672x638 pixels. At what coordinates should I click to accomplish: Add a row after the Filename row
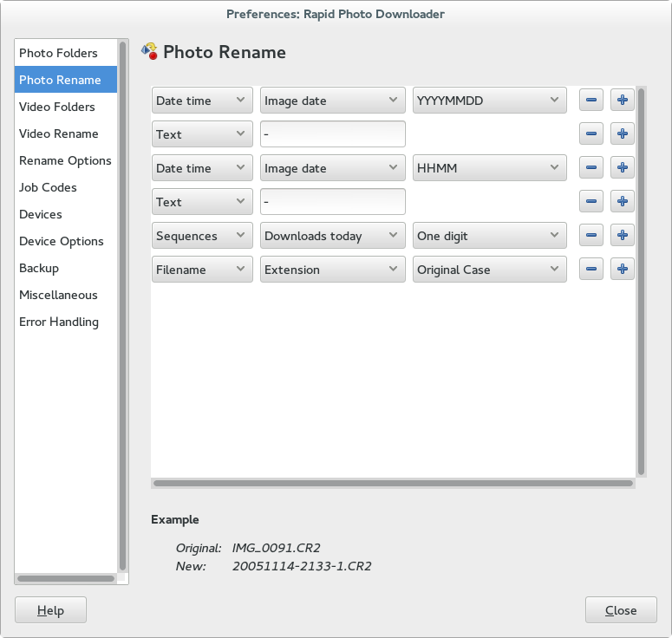tap(623, 269)
